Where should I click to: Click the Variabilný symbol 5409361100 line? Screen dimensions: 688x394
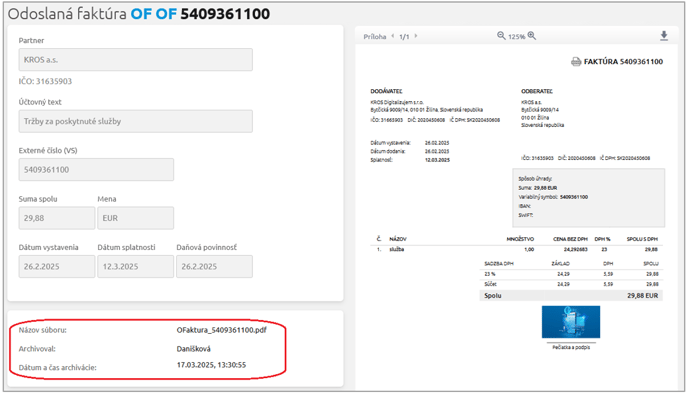point(553,197)
